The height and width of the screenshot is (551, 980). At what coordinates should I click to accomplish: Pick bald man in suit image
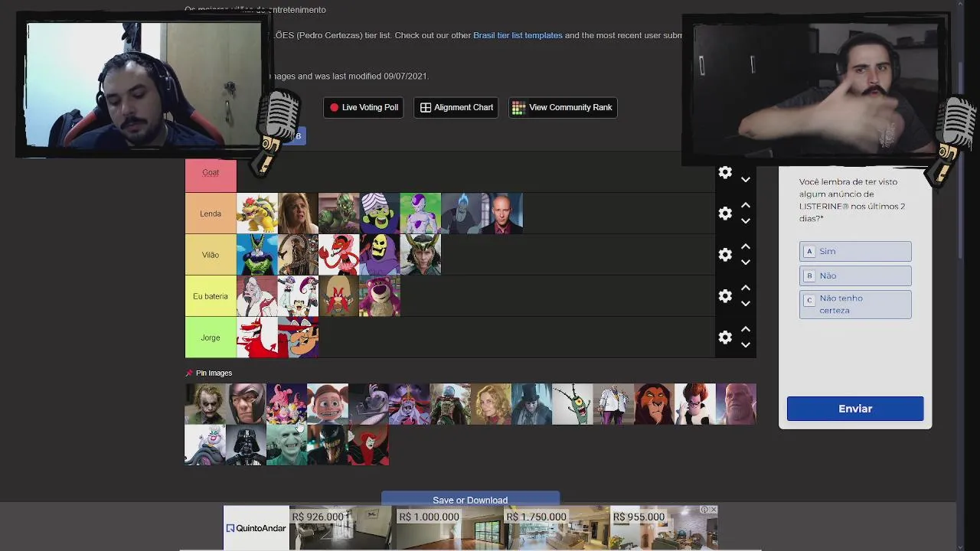tap(501, 214)
